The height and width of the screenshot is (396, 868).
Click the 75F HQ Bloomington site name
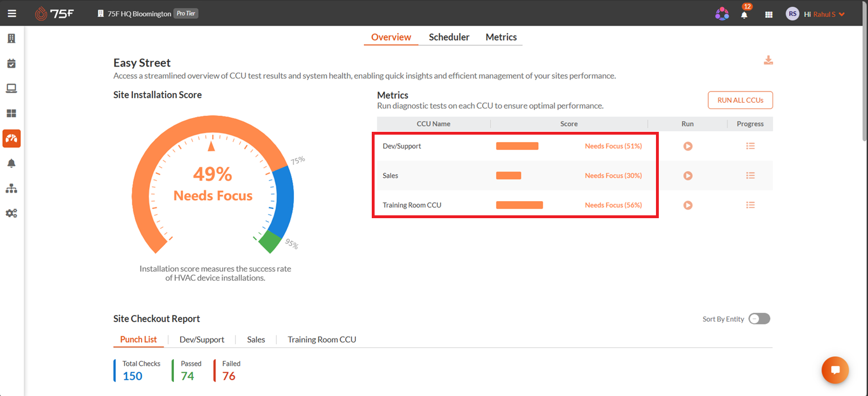pyautogui.click(x=139, y=14)
